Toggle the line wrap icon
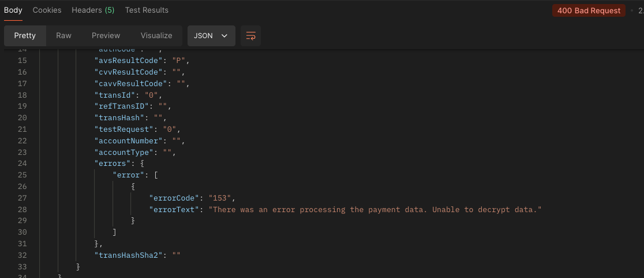Image resolution: width=644 pixels, height=278 pixels. pos(250,36)
